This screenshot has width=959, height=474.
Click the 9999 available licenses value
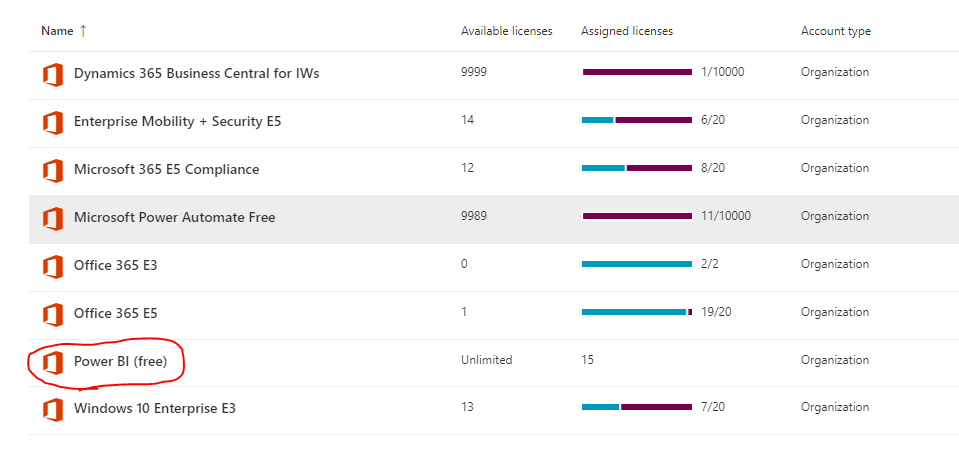click(474, 72)
